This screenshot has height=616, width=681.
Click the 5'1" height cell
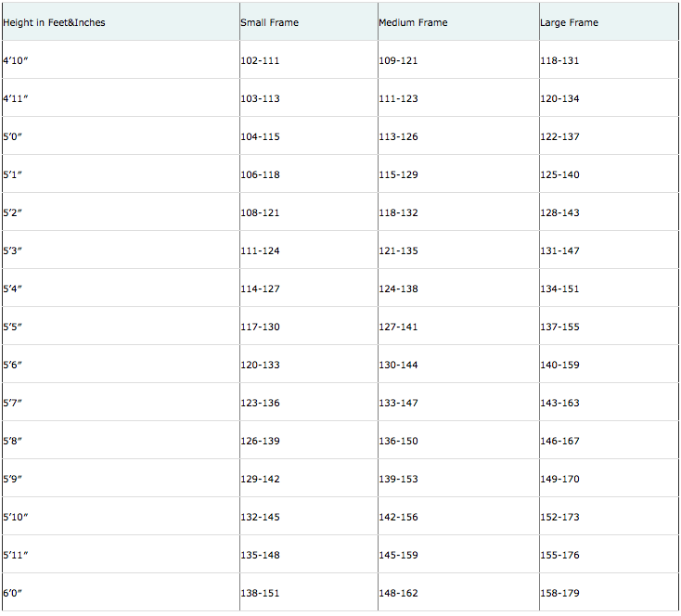[12, 174]
